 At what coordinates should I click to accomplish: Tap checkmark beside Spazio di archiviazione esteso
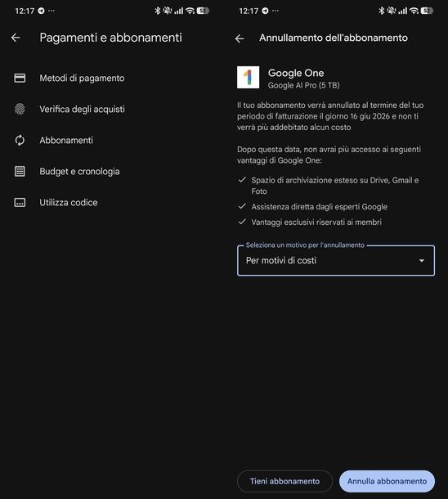click(x=242, y=180)
